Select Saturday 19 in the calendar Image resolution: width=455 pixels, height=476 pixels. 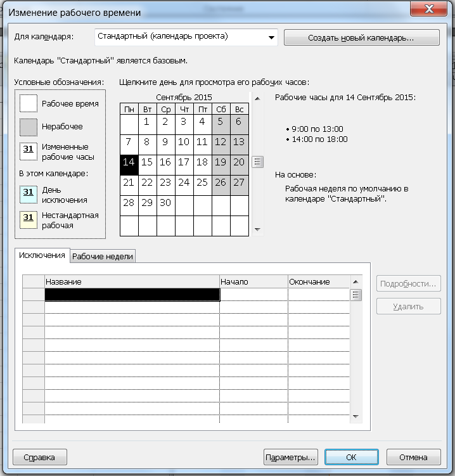pyautogui.click(x=221, y=165)
